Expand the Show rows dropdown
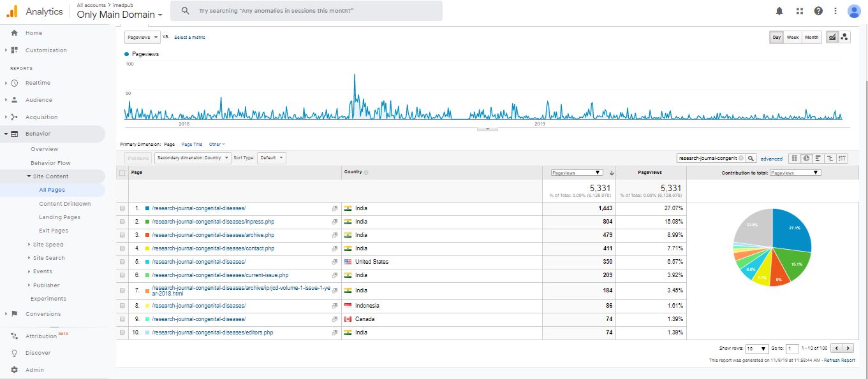The width and height of the screenshot is (868, 379). [x=756, y=348]
